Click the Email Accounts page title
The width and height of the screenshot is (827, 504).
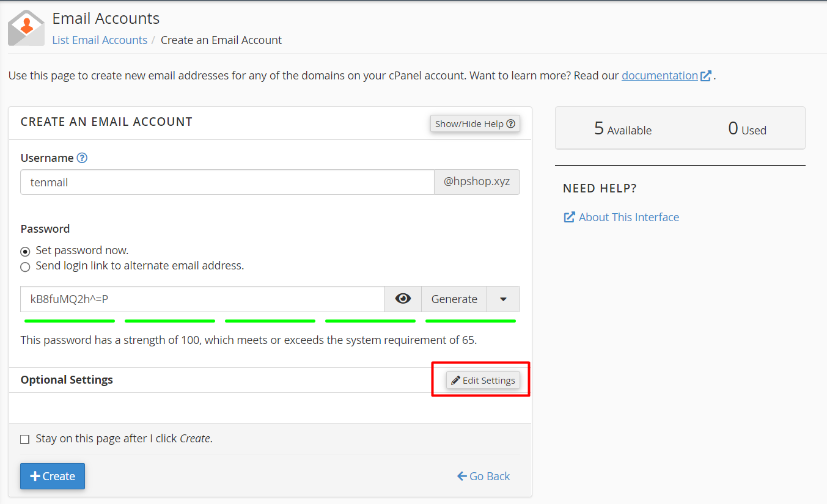[106, 18]
